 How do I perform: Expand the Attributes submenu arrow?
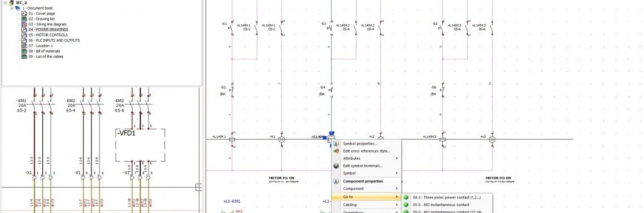397,158
